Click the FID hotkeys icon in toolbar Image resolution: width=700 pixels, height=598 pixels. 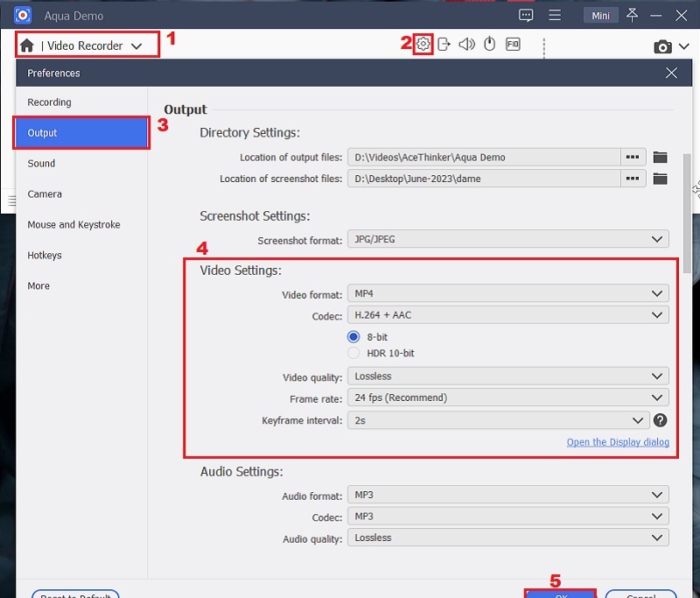513,44
